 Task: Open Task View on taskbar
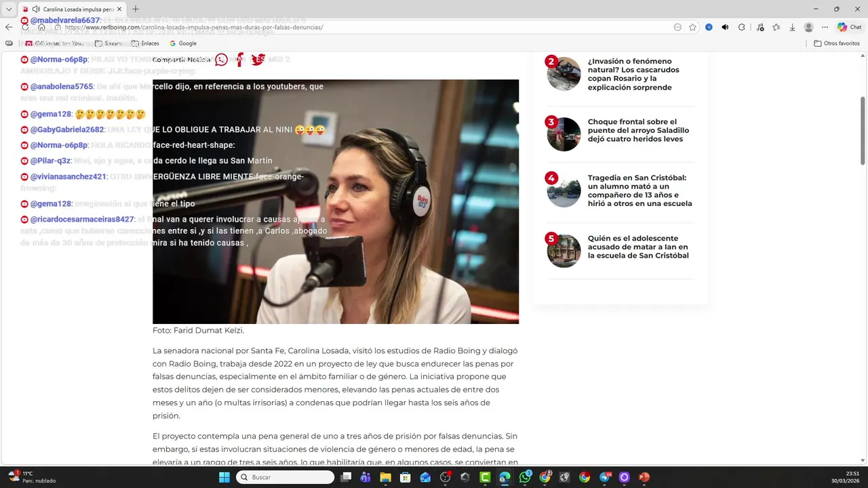[x=346, y=477]
